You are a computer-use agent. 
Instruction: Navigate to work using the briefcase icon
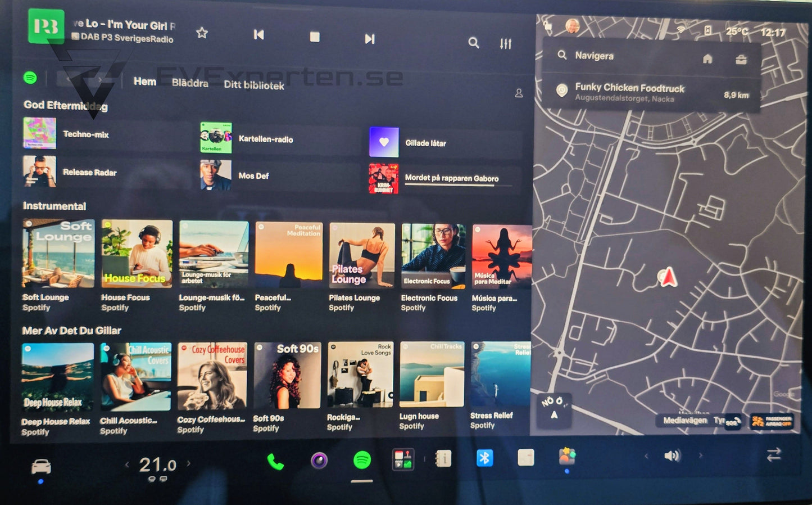click(x=741, y=60)
